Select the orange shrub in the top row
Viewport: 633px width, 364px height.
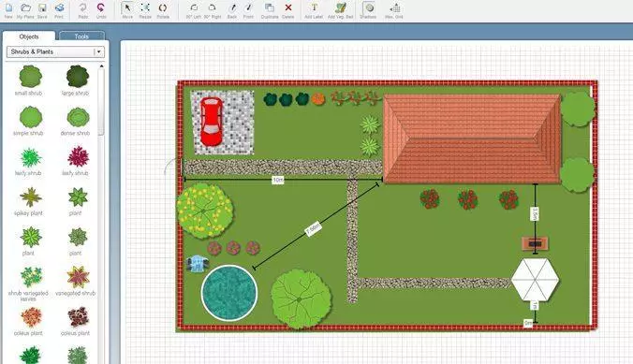[318, 99]
